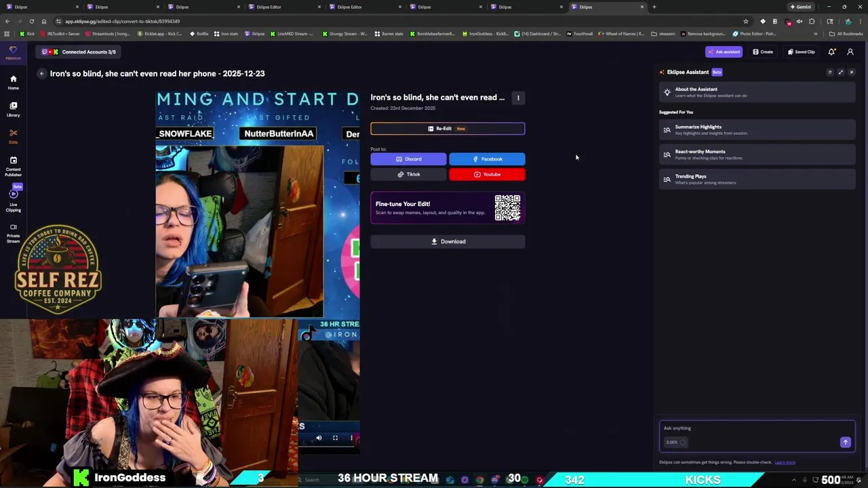Viewport: 868px width, 488px height.
Task: Open a new browser tab
Action: tap(654, 7)
